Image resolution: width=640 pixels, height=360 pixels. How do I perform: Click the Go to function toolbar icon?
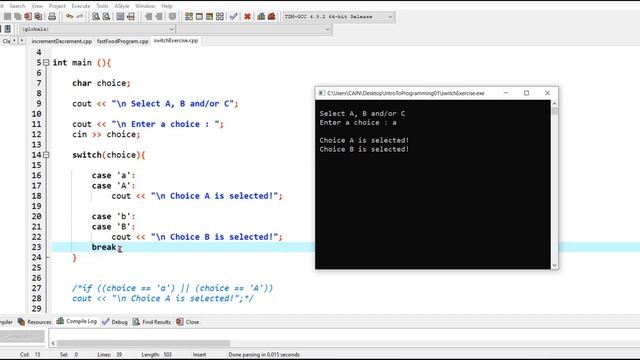120,17
